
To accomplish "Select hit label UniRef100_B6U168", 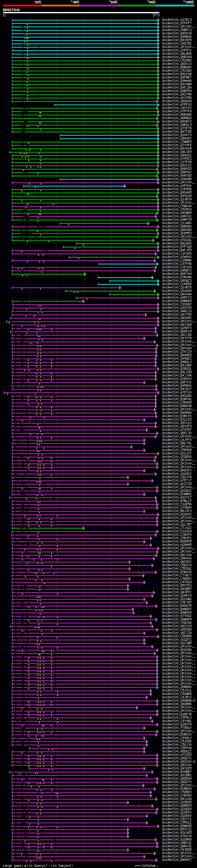I will pyautogui.click(x=177, y=74).
